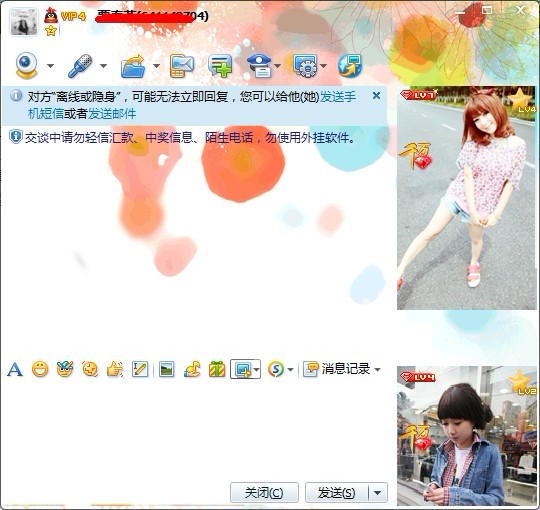The width and height of the screenshot is (540, 510).
Task: Open the send button options dropdown arrow
Action: [x=378, y=493]
